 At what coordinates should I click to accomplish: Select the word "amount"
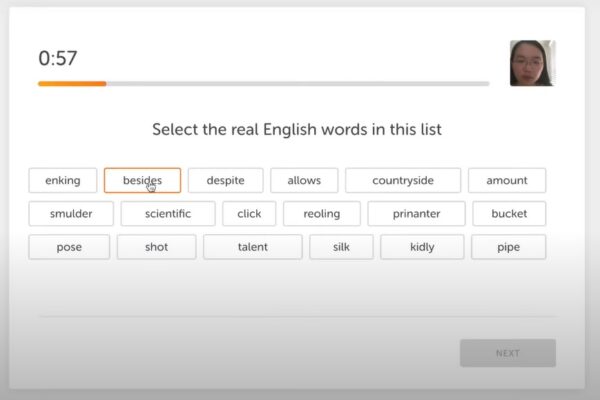click(507, 180)
